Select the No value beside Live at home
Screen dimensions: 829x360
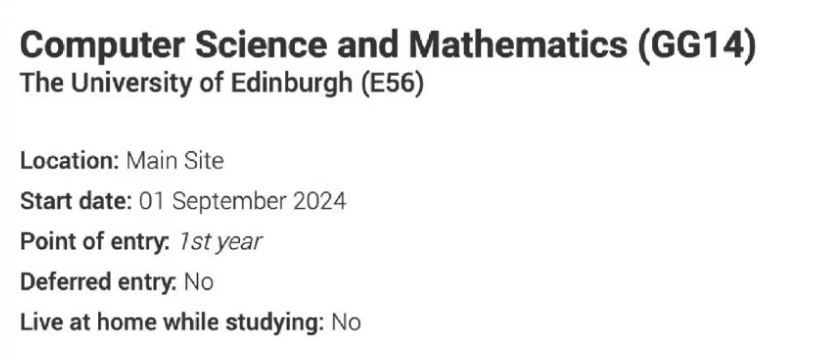[x=346, y=322]
